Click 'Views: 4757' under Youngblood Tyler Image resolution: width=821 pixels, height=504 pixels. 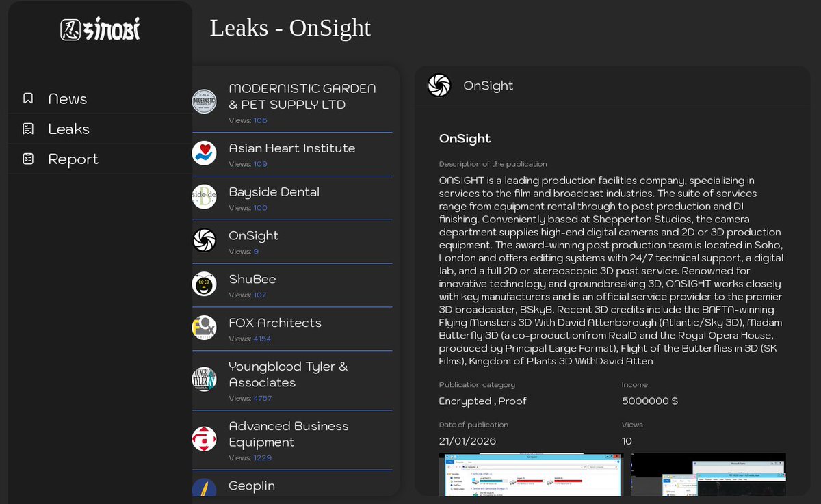[x=250, y=398]
